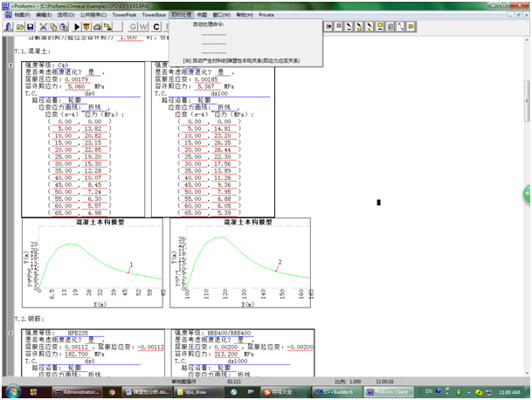Switch to epa_draw folder in taskbar
The width and height of the screenshot is (532, 400).
pos(199,392)
